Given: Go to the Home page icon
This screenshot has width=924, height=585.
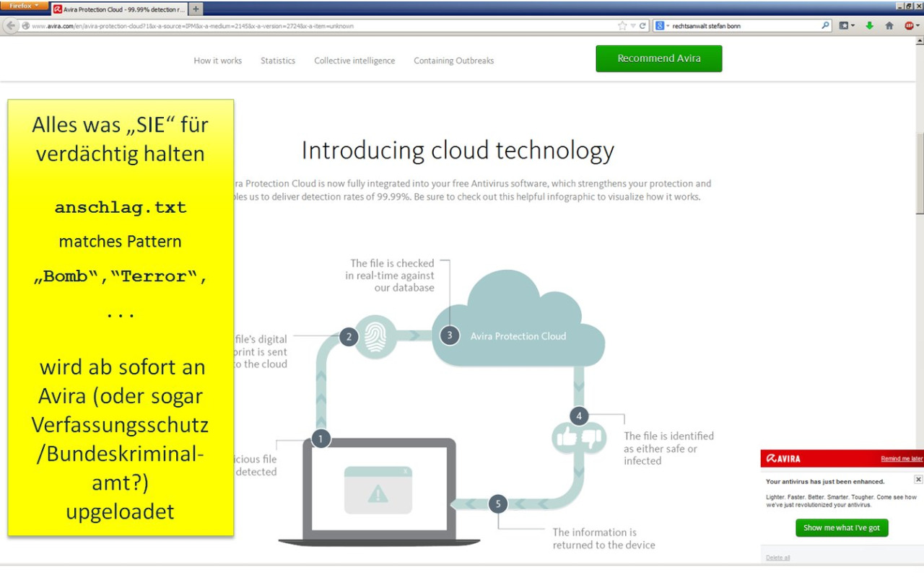Looking at the screenshot, I should point(889,25).
